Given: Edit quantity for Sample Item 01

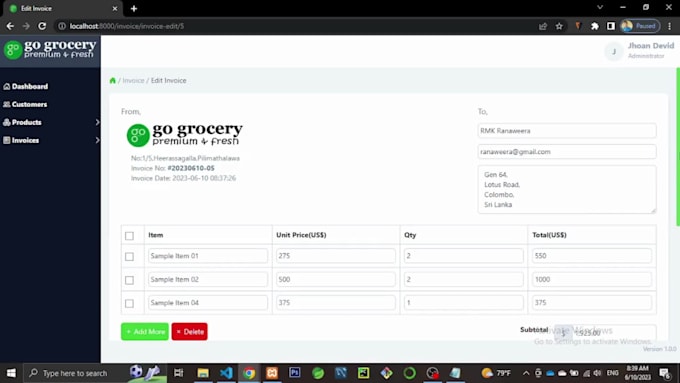Looking at the screenshot, I should coord(464,256).
